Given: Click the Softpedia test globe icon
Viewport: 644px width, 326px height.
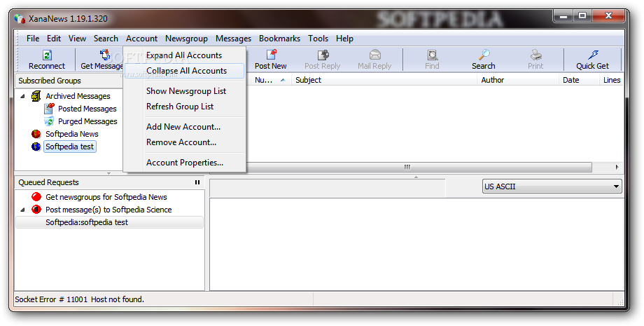Looking at the screenshot, I should tap(36, 147).
